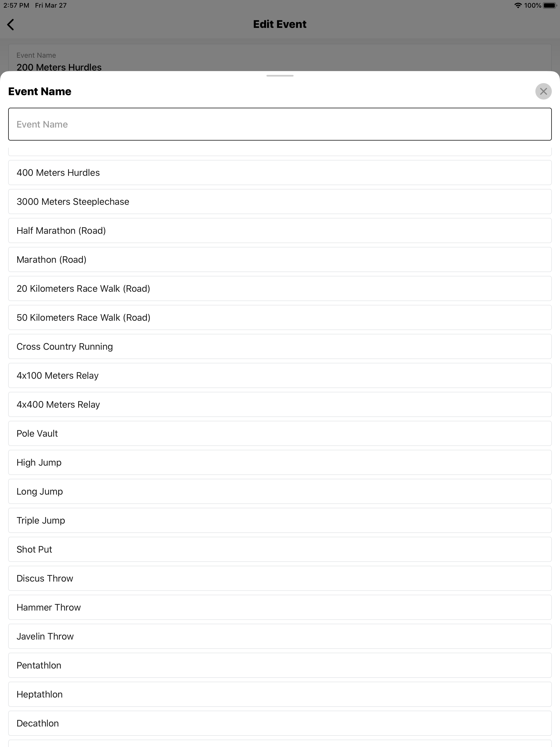Pick Half Marathon (Road)
The height and width of the screenshot is (747, 560).
pyautogui.click(x=280, y=231)
